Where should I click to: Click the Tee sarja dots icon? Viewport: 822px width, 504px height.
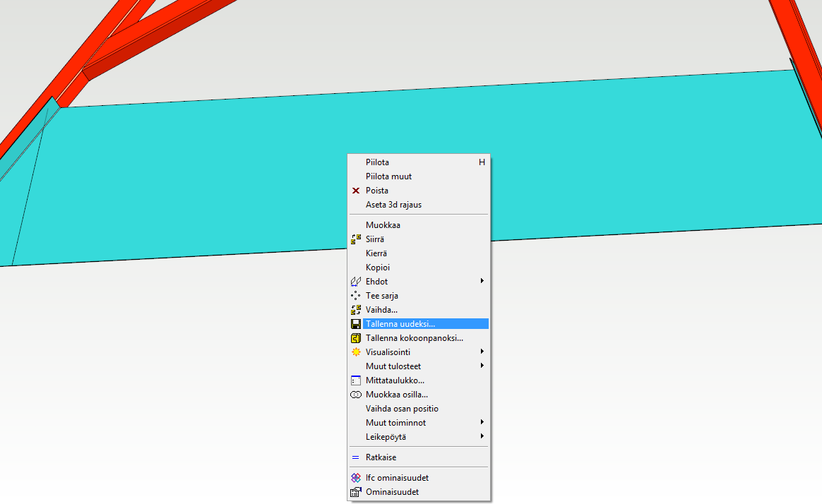tap(356, 296)
